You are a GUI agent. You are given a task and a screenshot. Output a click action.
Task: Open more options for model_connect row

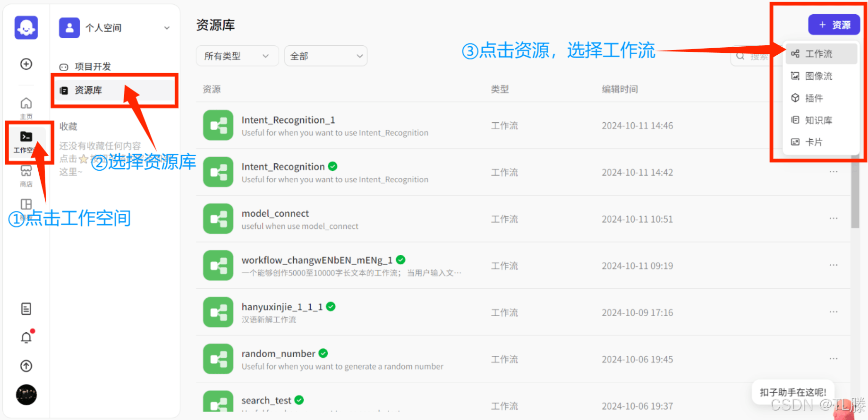click(x=834, y=218)
